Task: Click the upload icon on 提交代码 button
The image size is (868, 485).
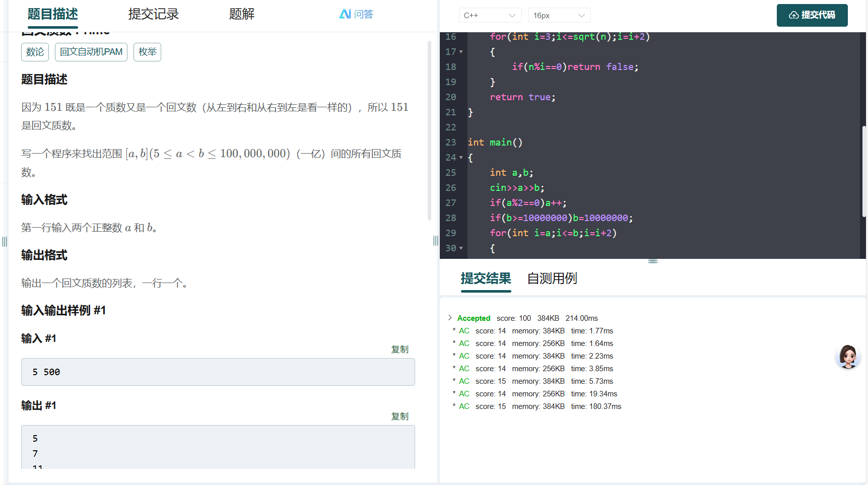Action: 793,15
